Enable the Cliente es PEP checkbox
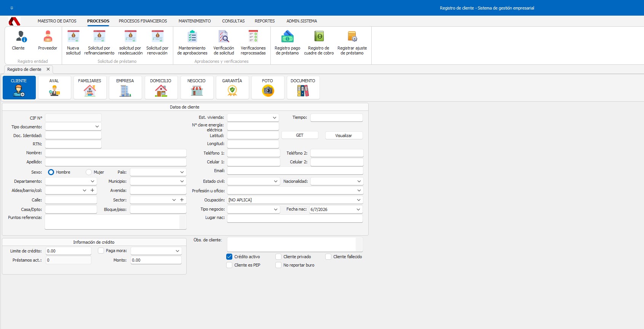This screenshot has height=329, width=644. click(229, 265)
